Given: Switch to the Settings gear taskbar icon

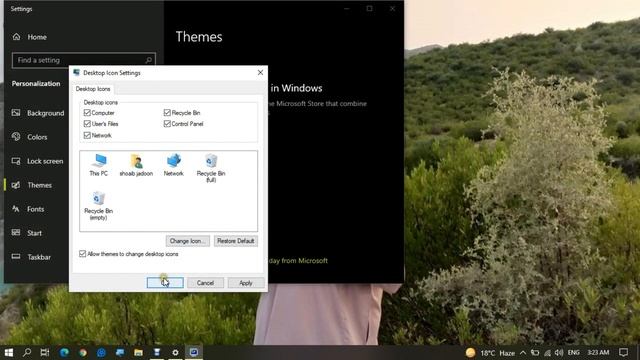Looking at the screenshot, I should tap(175, 352).
